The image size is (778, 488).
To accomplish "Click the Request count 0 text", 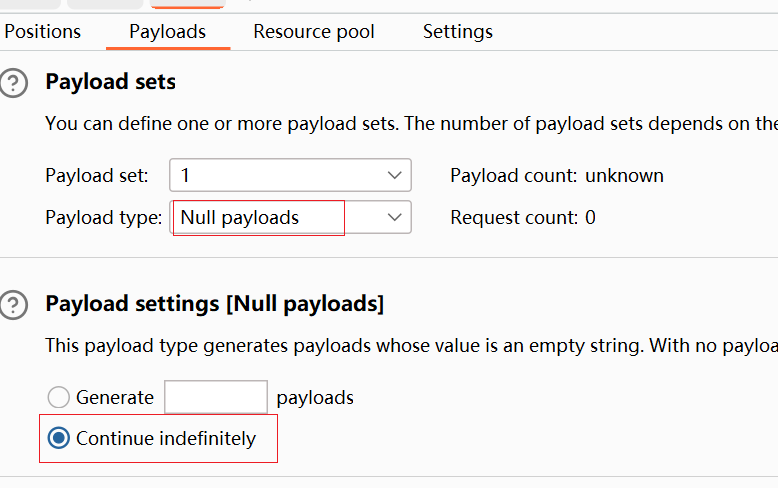I will (523, 217).
